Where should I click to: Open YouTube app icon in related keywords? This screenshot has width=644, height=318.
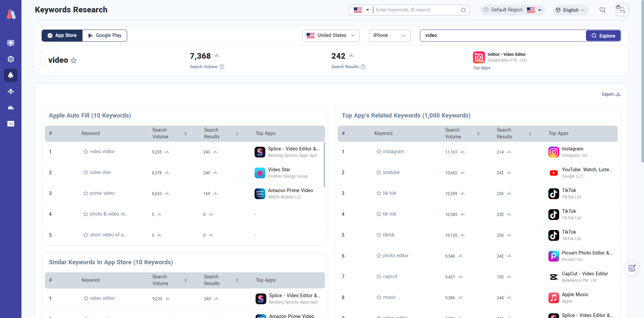554,173
